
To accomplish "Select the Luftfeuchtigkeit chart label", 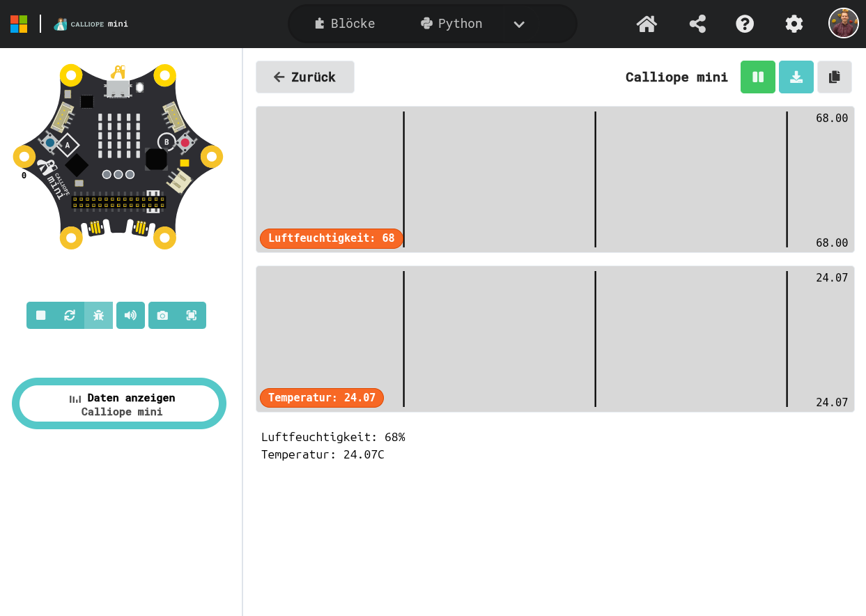I will pyautogui.click(x=332, y=238).
